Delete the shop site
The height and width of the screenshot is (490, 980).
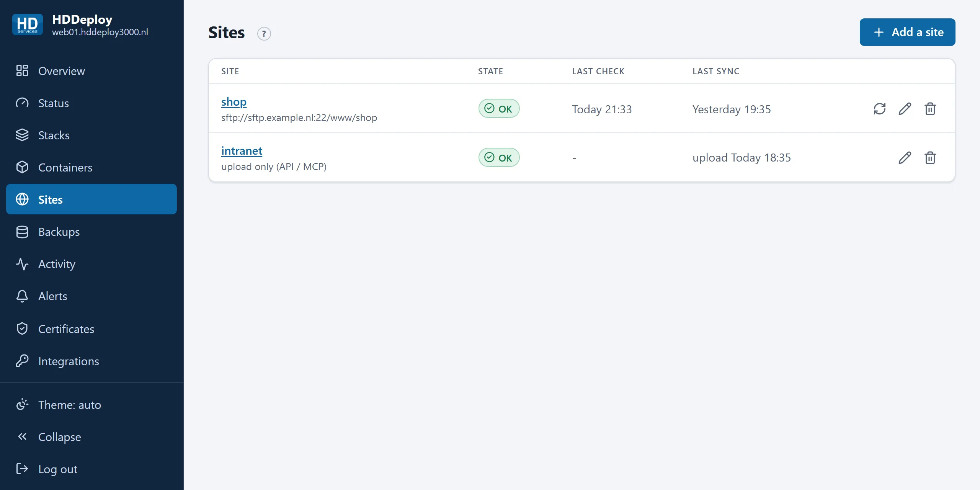[x=930, y=109]
